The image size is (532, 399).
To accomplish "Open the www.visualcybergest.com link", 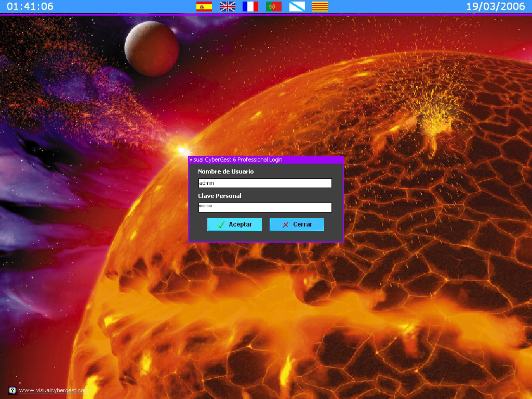I will [x=54, y=390].
